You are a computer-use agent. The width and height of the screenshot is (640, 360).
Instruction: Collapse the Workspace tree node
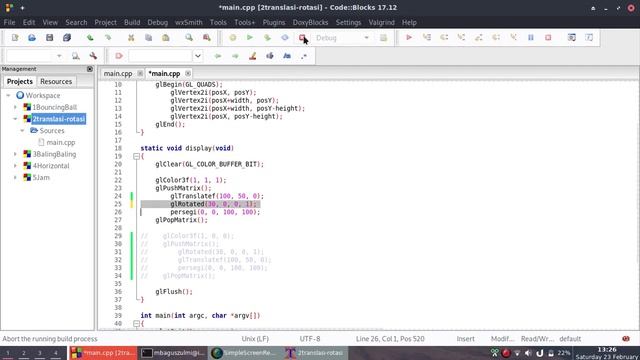[8, 96]
